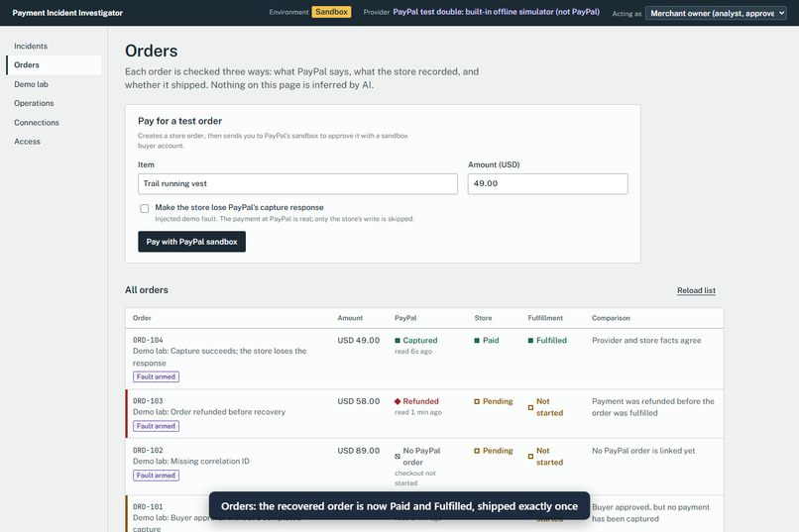The width and height of the screenshot is (799, 532).
Task: Open the Incidents section in sidebar
Action: click(x=31, y=46)
